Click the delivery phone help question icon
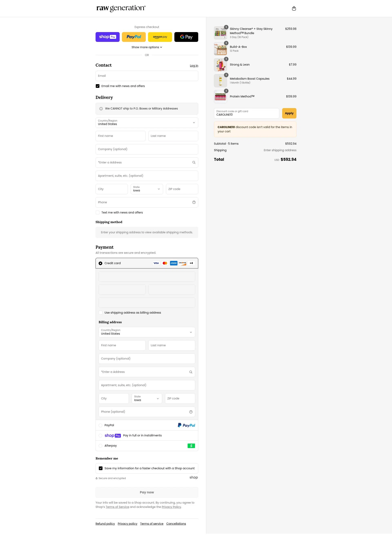The width and height of the screenshot is (392, 550). click(x=194, y=202)
